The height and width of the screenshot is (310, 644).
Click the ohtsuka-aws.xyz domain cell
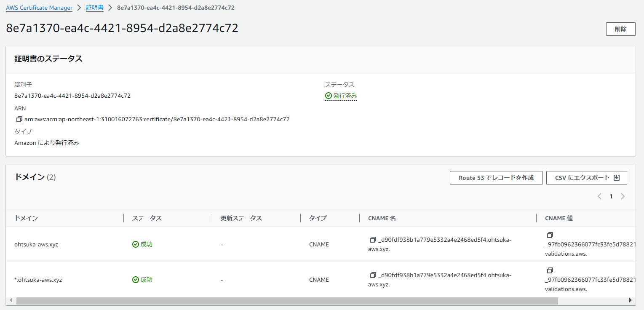(x=36, y=244)
